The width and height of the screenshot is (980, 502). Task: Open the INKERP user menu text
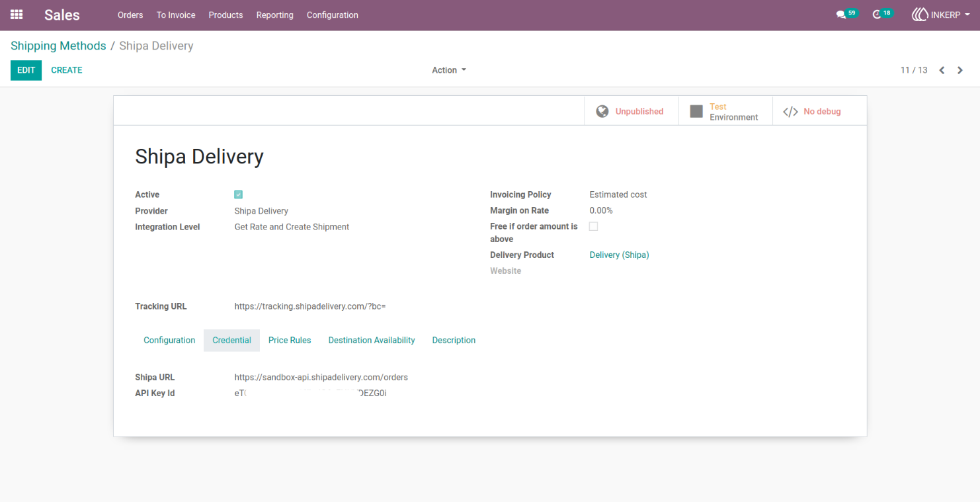coord(946,15)
